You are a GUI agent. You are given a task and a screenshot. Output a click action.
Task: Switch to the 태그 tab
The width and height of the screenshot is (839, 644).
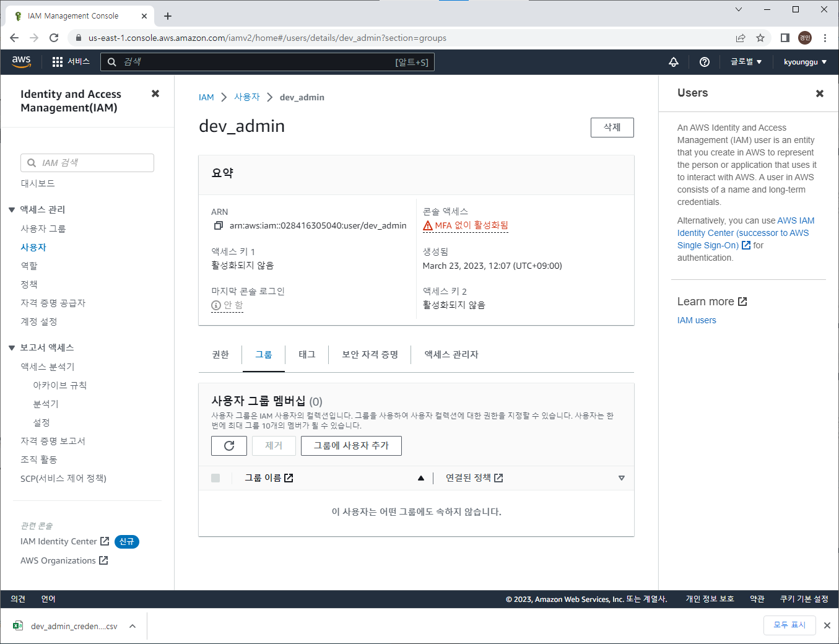(x=307, y=355)
